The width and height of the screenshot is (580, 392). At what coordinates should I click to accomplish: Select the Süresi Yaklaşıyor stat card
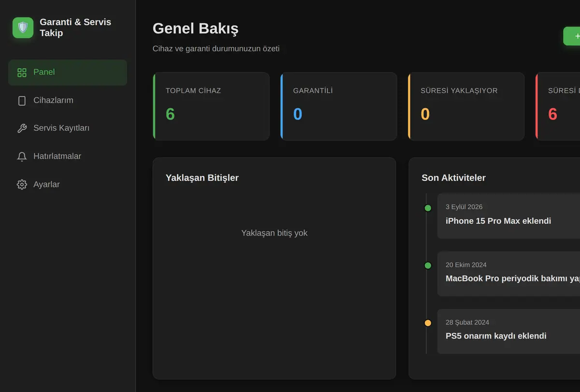466,106
